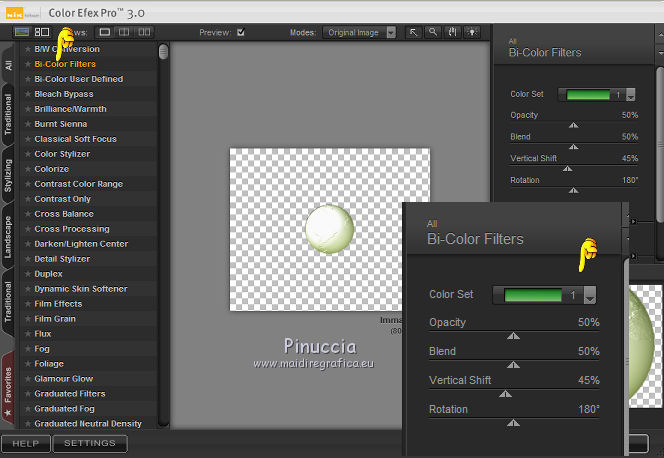Click the HELP button
This screenshot has height=458, width=664.
[26, 443]
